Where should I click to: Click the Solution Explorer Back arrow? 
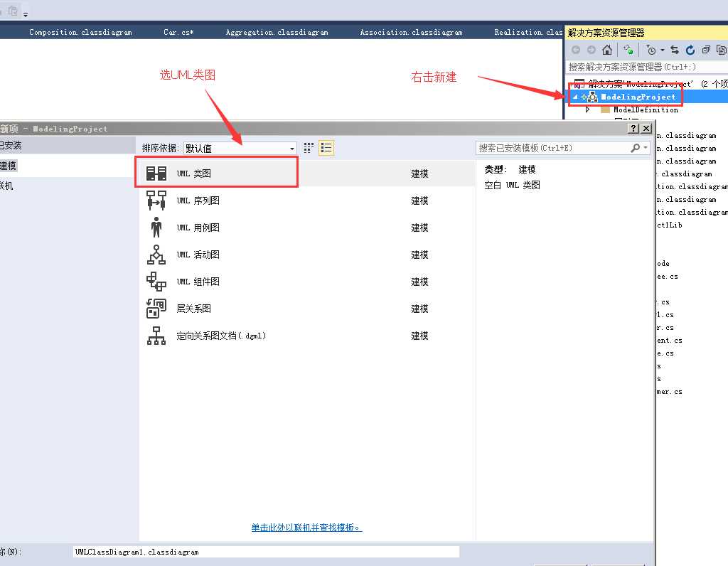pyautogui.click(x=576, y=50)
